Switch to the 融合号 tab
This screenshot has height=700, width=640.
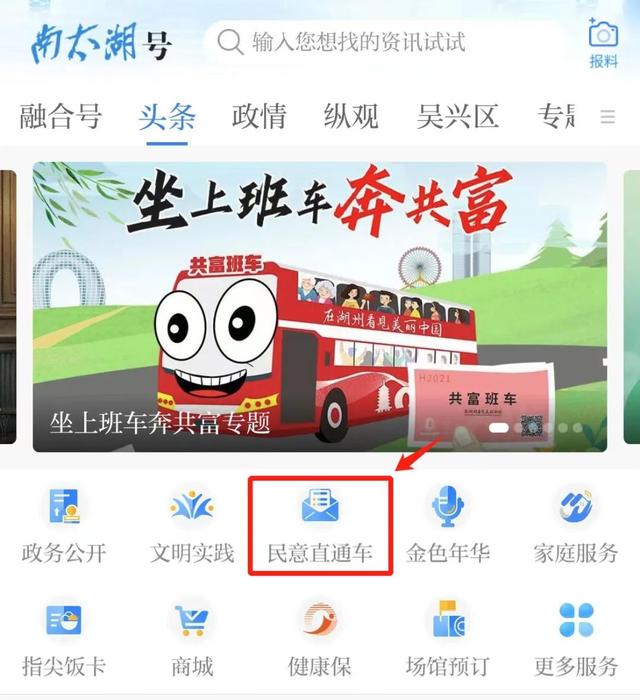tap(61, 116)
